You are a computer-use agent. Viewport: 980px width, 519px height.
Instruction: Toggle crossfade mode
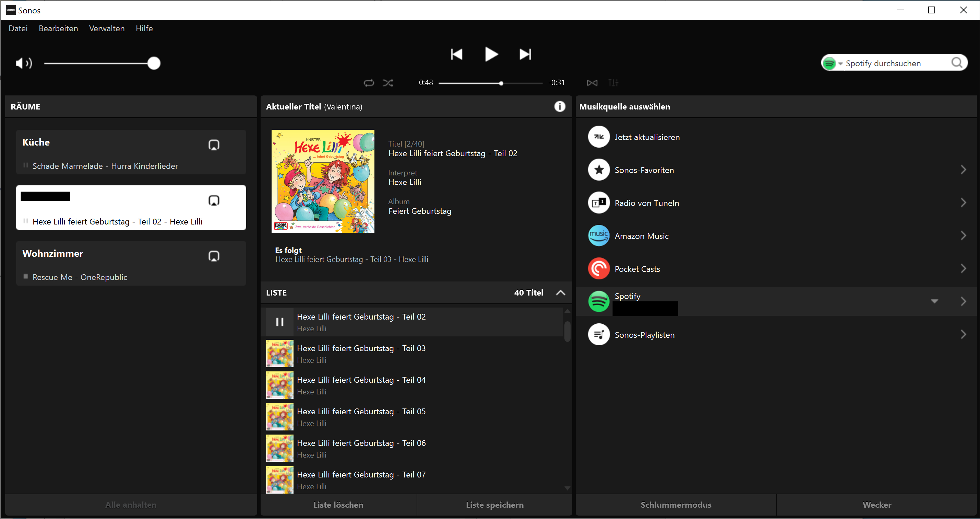[x=592, y=83]
